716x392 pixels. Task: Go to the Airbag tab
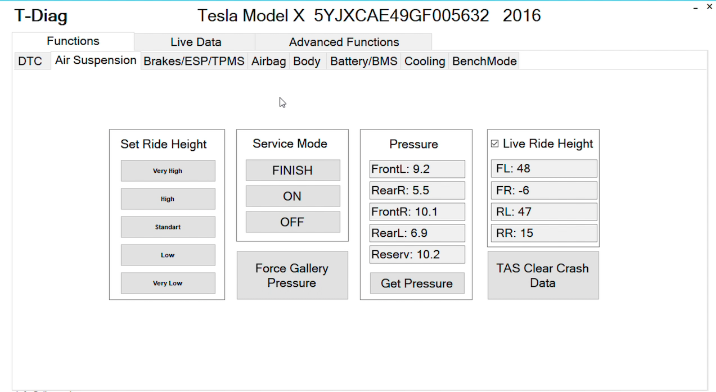[x=268, y=61]
